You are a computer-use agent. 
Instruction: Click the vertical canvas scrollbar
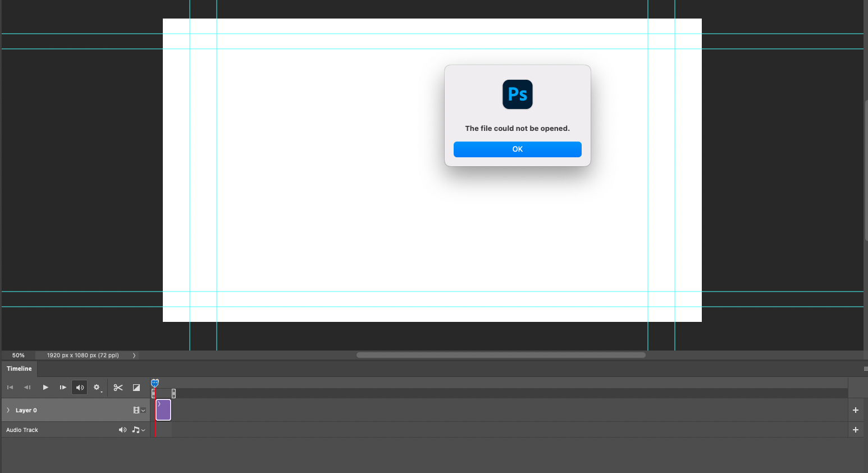[x=866, y=170]
